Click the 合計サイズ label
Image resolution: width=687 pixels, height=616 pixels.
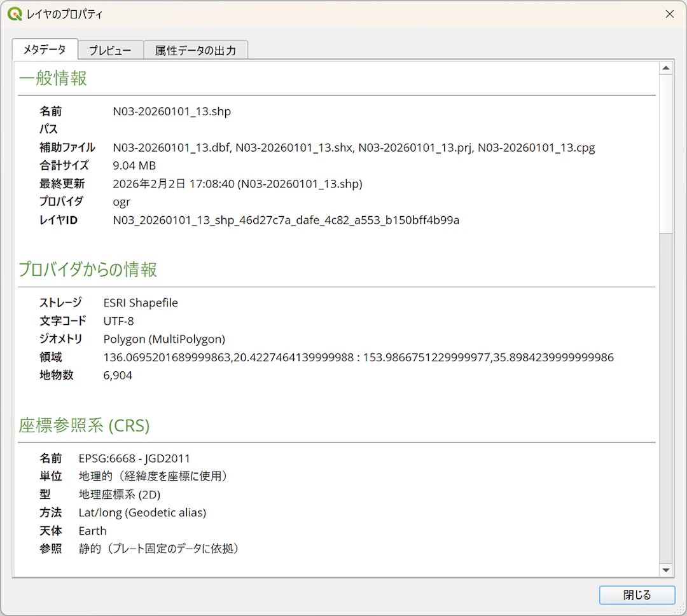[x=64, y=165]
